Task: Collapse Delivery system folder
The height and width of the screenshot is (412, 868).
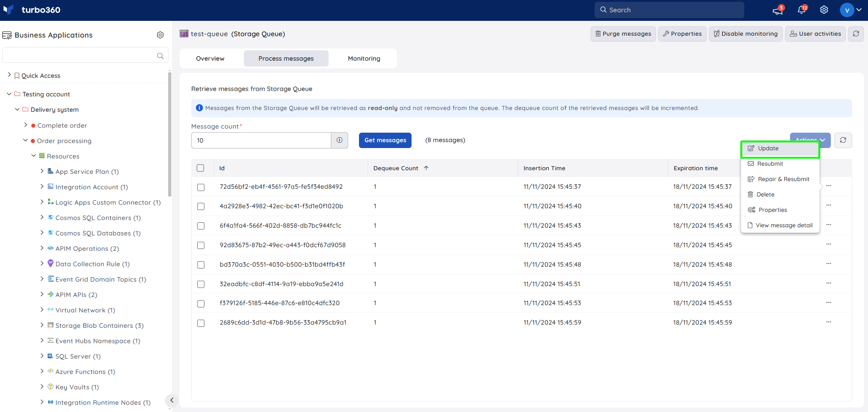Action: pyautogui.click(x=17, y=109)
